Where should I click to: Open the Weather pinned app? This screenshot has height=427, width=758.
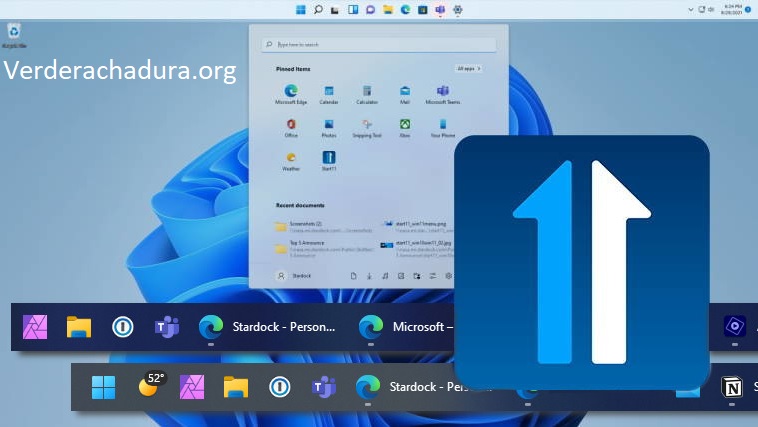click(x=291, y=161)
